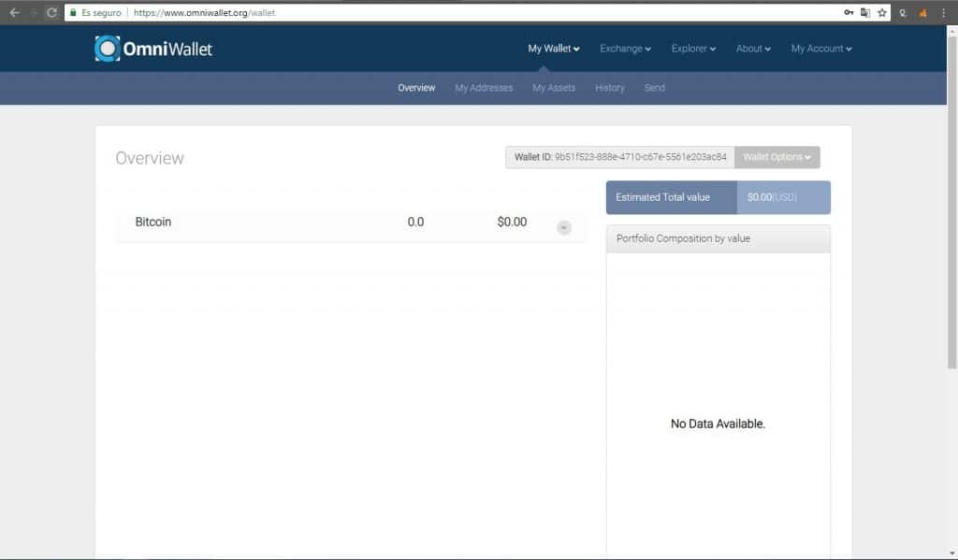Switch to the My Assets tab
Image resolution: width=958 pixels, height=560 pixels.
[x=554, y=88]
